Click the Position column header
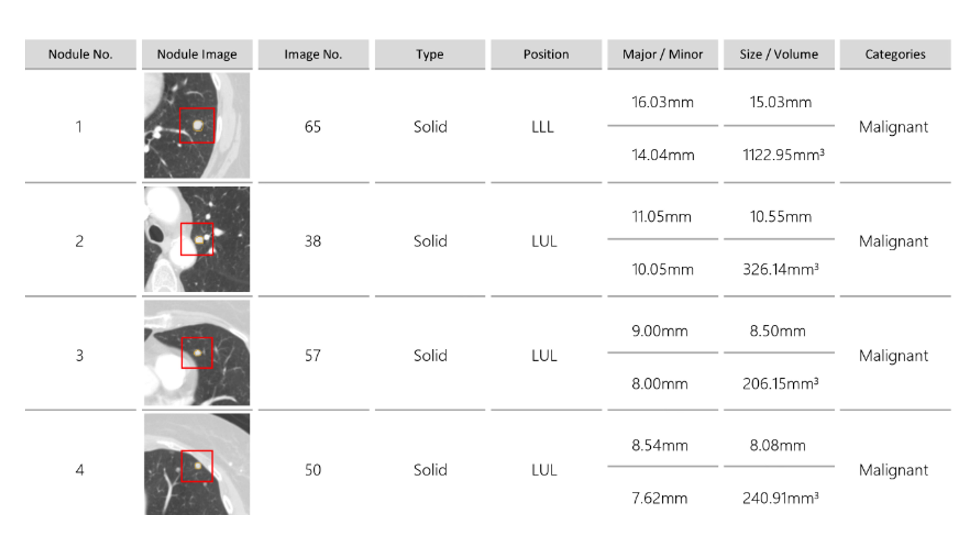This screenshot has height=551, width=980. point(546,54)
